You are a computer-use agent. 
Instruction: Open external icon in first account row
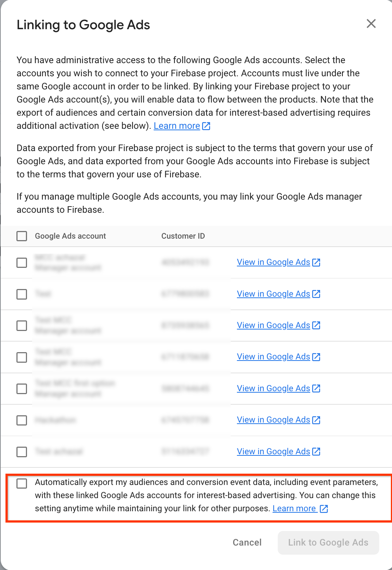pos(316,262)
